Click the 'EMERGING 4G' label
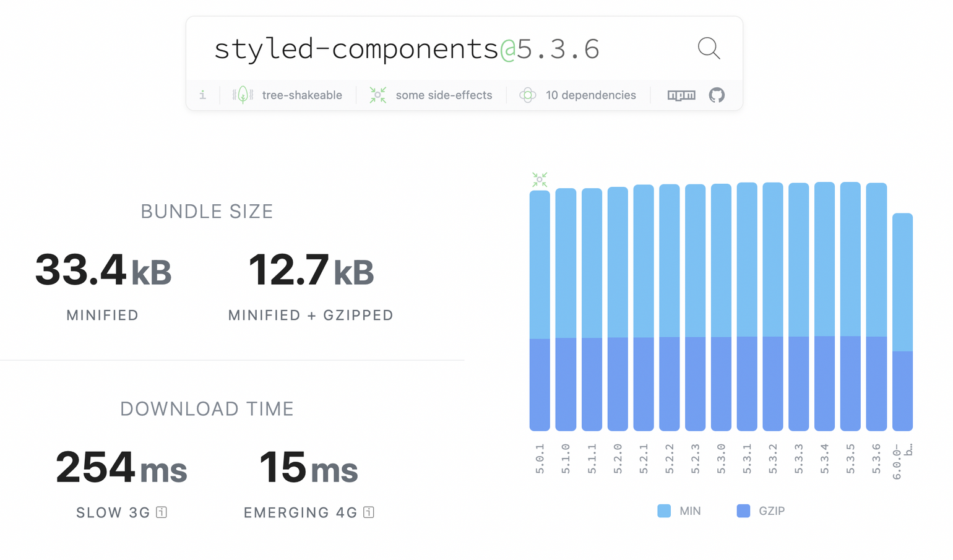The image size is (953, 560). click(301, 512)
